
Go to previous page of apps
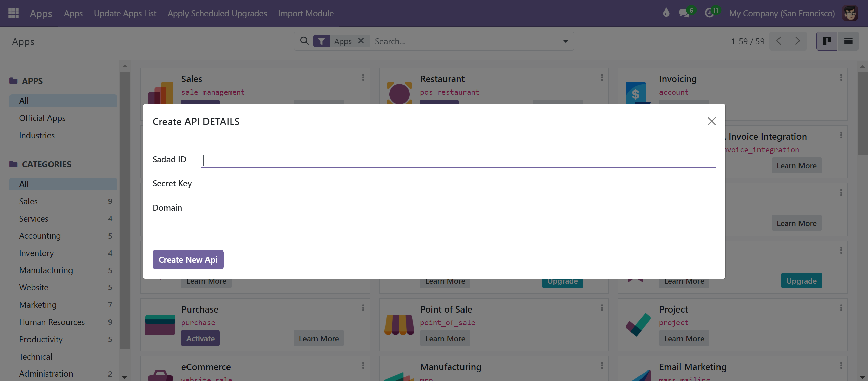[x=778, y=41]
